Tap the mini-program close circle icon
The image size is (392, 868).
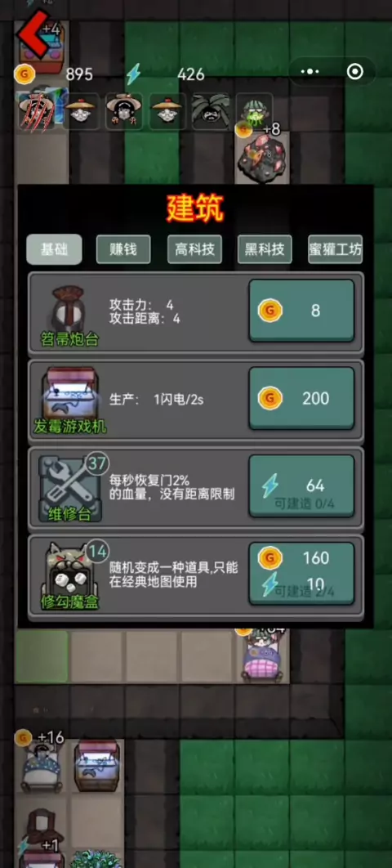(x=355, y=71)
